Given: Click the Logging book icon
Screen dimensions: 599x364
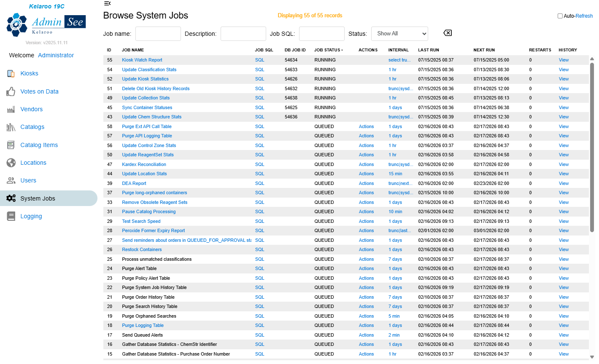Looking at the screenshot, I should [x=11, y=216].
